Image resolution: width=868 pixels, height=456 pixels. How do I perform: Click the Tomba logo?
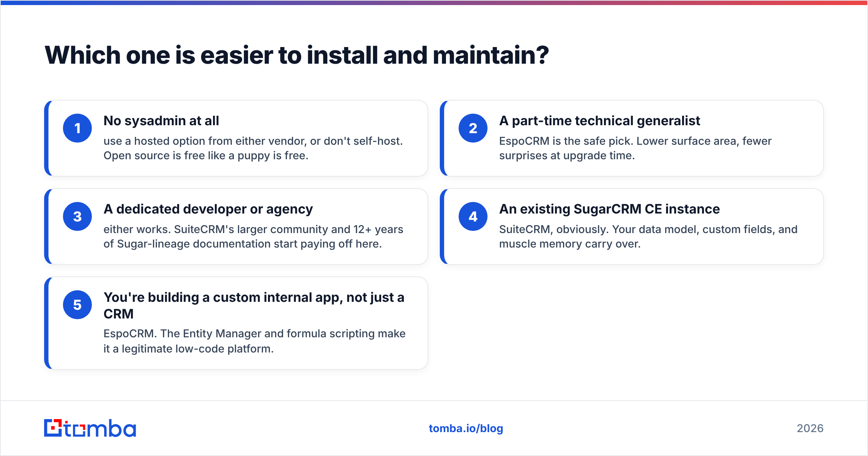(x=90, y=428)
